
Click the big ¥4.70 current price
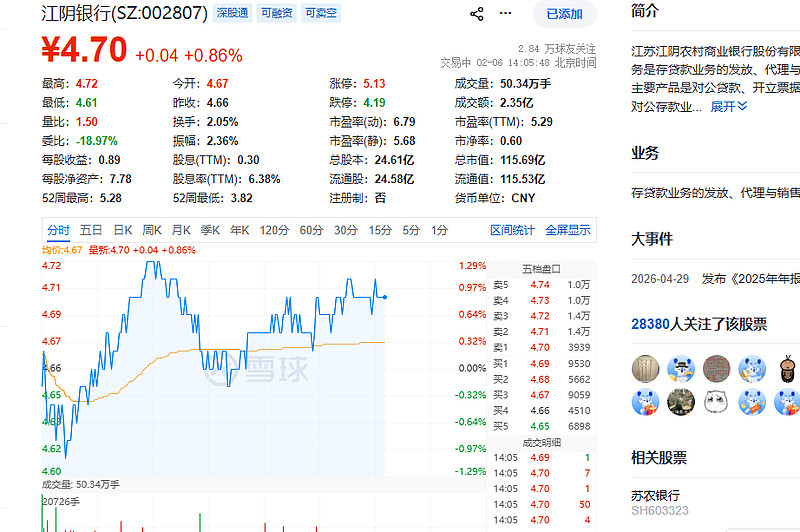84,50
